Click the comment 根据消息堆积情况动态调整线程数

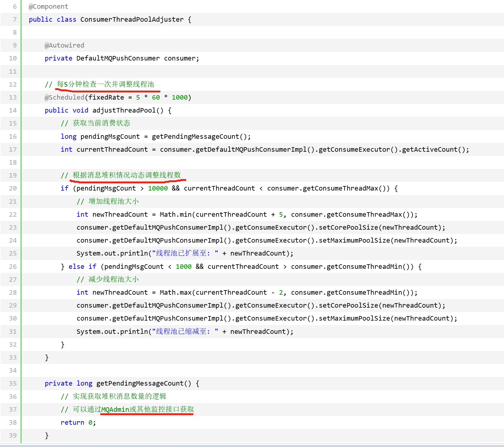pyautogui.click(x=121, y=175)
